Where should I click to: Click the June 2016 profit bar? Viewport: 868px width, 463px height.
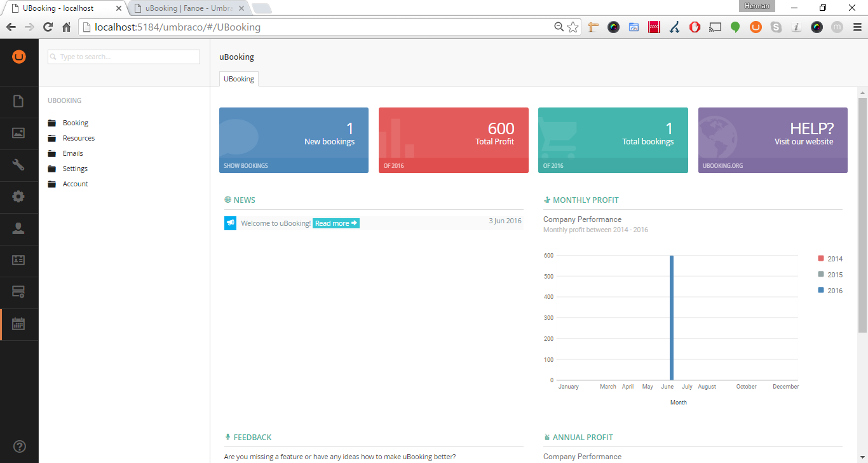(x=672, y=317)
